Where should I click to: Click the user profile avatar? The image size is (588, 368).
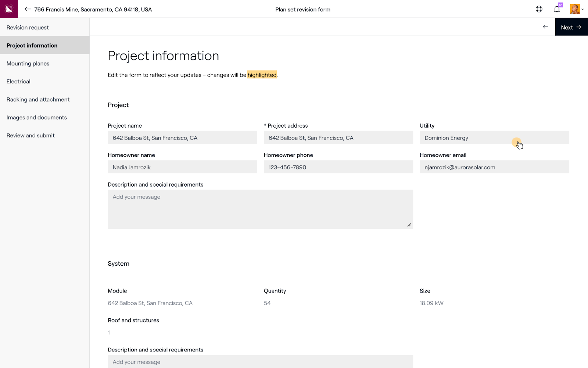pyautogui.click(x=574, y=9)
